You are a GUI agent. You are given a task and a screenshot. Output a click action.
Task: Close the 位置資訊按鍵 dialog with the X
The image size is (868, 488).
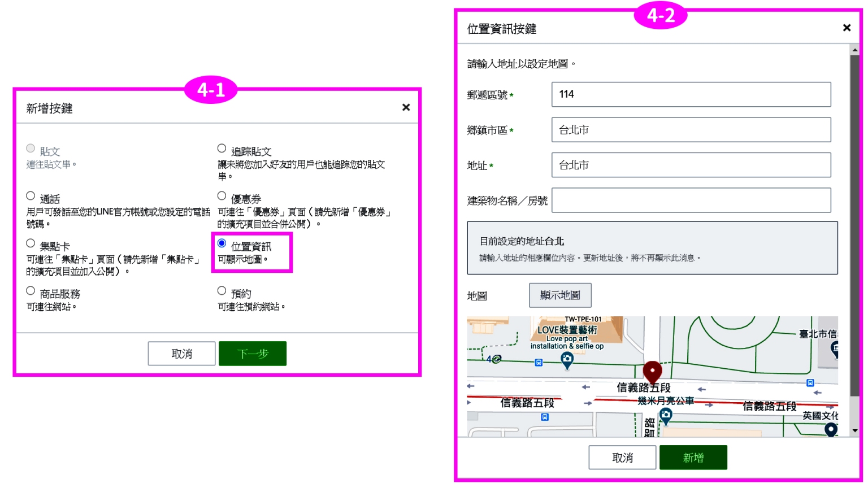click(847, 28)
